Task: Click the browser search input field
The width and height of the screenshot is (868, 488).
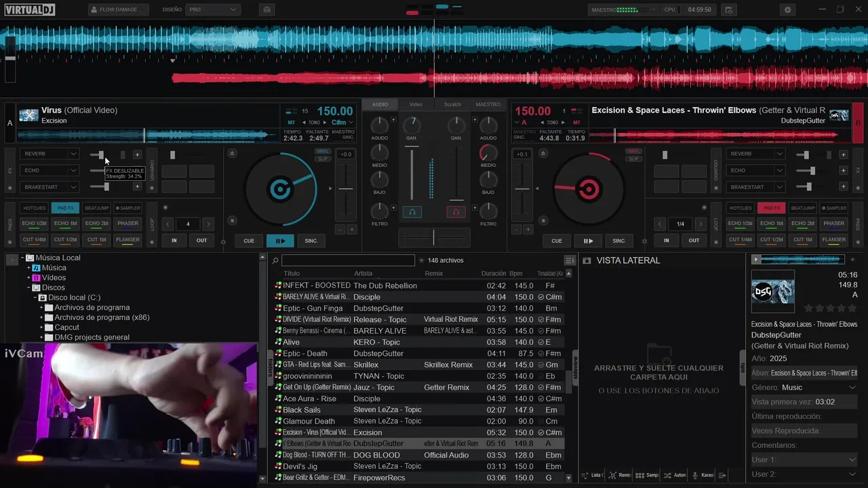Action: tap(348, 260)
